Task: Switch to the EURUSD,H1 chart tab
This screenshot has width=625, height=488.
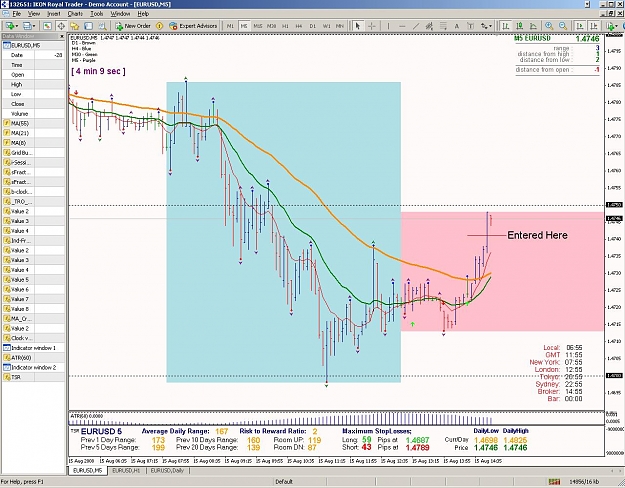Action: click(126, 471)
